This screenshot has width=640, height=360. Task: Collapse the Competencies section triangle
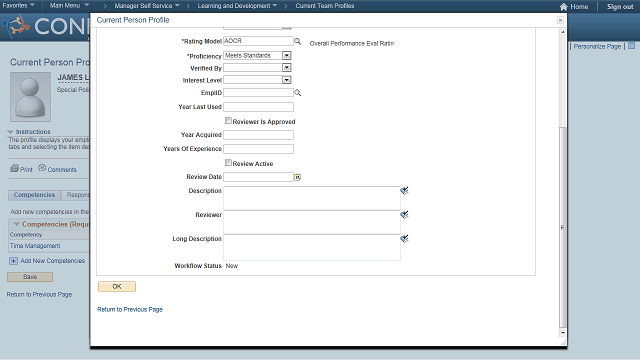17,224
